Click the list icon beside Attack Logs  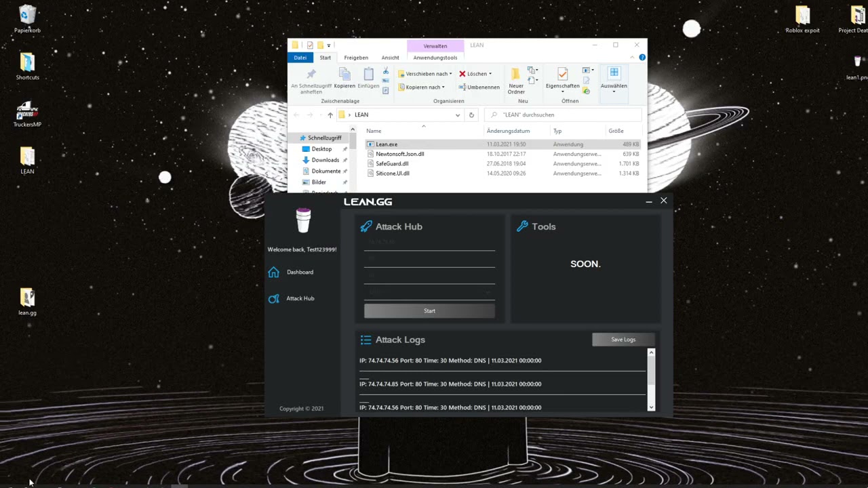(366, 340)
